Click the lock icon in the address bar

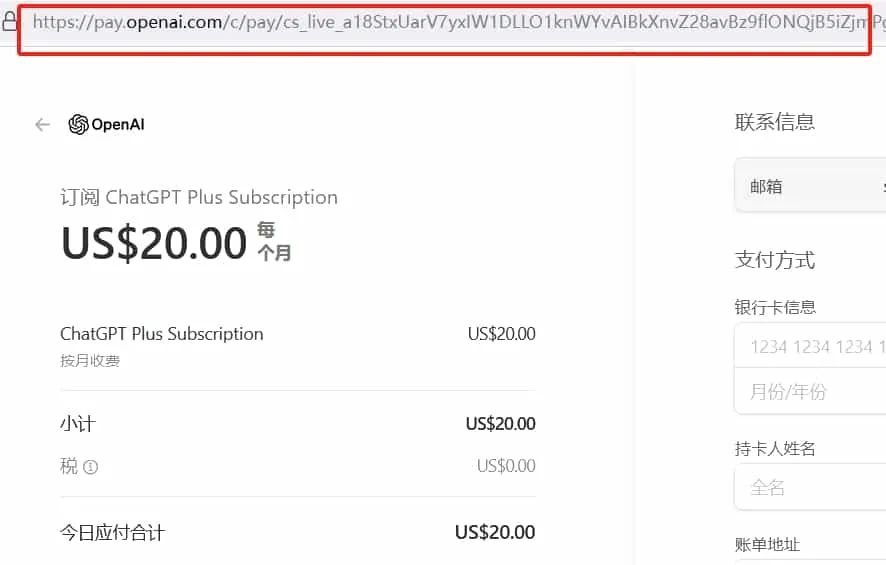pos(9,22)
